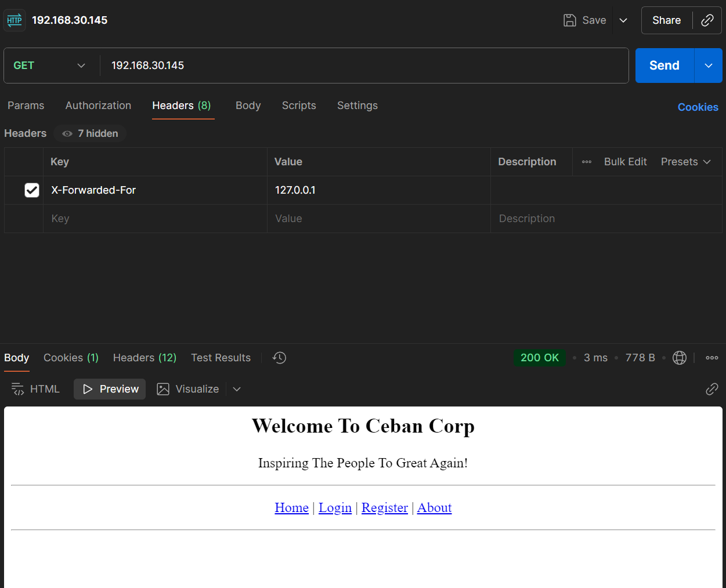Open the response Cookies tab
Image resolution: width=726 pixels, height=588 pixels.
coord(71,358)
